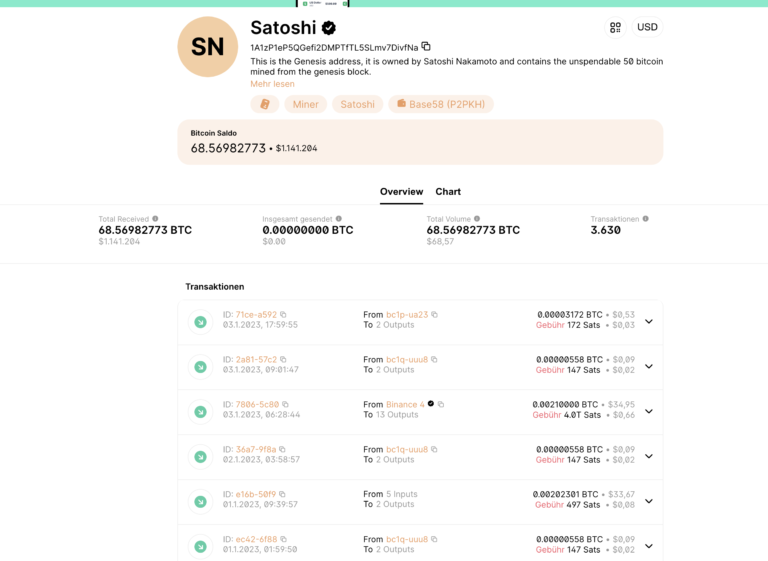Open transaction ID ec42-6f88

256,539
